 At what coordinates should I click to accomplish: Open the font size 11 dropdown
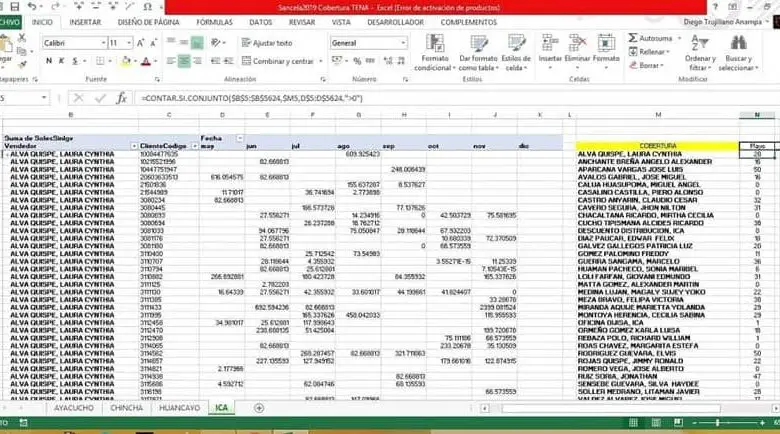[129, 43]
